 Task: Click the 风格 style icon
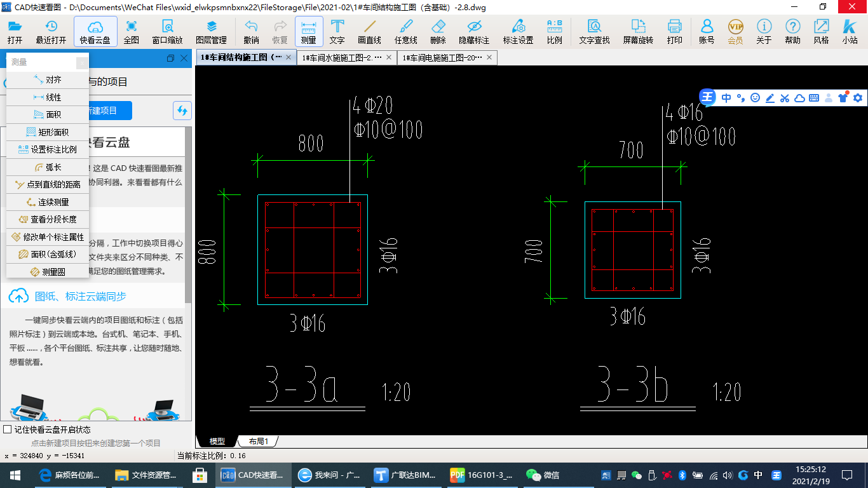pos(821,32)
